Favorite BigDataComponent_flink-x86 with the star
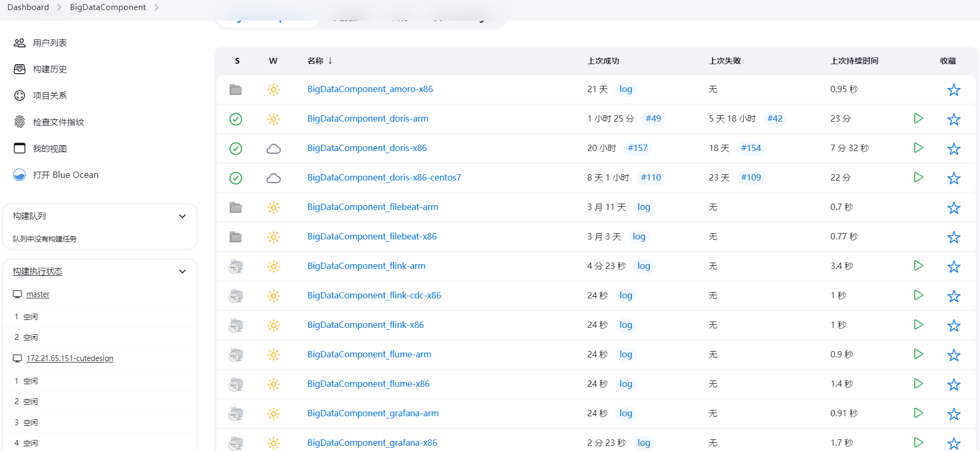The width and height of the screenshot is (980, 451). pos(954,326)
